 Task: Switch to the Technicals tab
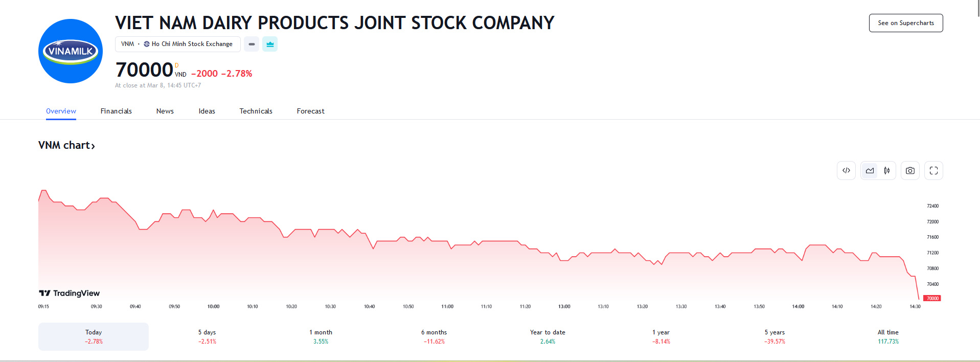point(256,111)
